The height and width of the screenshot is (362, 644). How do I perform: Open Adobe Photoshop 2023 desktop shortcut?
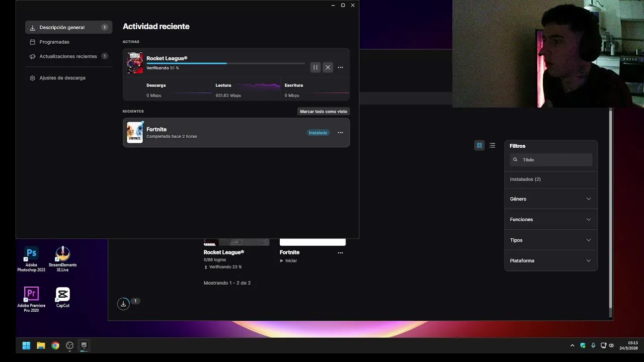pos(31,259)
